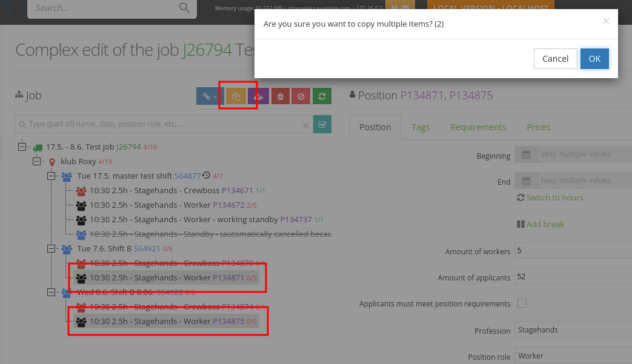Open the blue link dropdown button

[x=210, y=96]
